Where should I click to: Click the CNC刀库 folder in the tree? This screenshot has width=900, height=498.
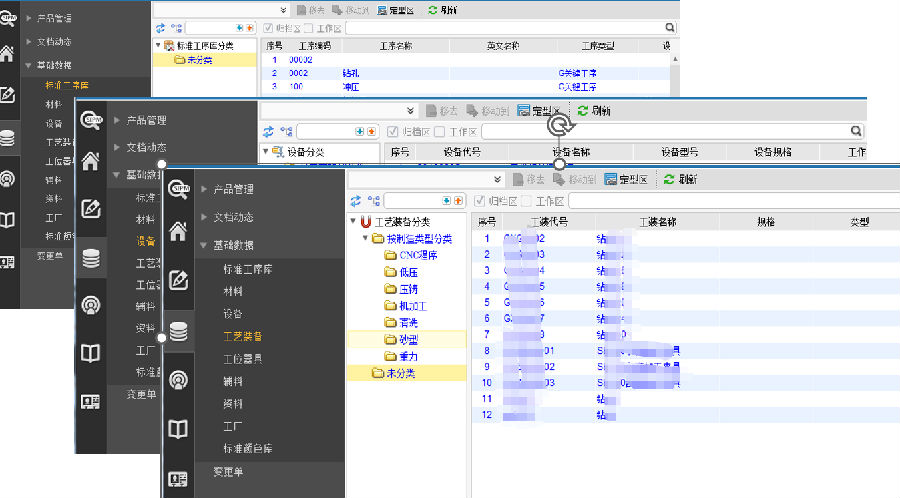point(418,255)
